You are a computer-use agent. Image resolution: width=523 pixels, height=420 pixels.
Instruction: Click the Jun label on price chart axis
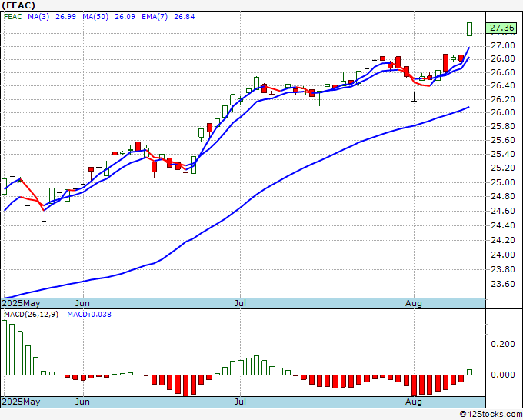(x=82, y=303)
